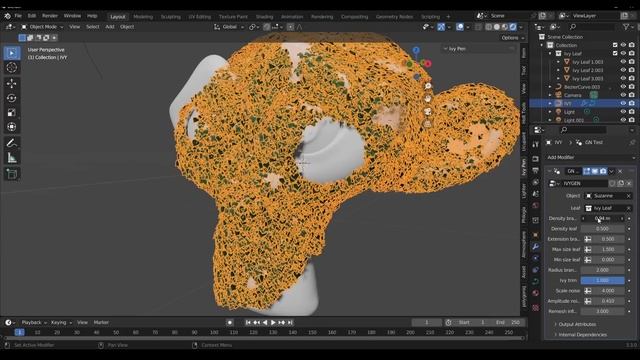Select the Transform tool
The height and width of the screenshot is (360, 640).
point(12,127)
